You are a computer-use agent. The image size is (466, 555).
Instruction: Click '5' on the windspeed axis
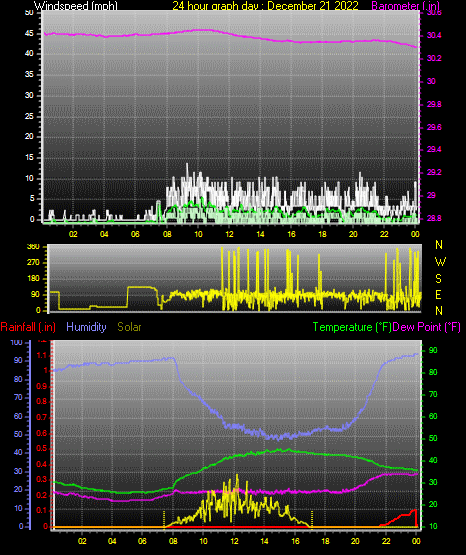[x=32, y=199]
